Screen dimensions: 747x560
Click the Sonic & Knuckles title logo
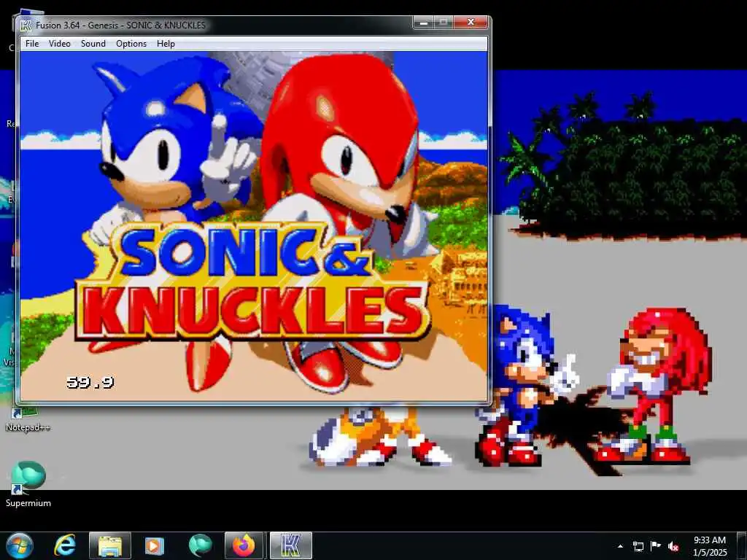(x=254, y=282)
